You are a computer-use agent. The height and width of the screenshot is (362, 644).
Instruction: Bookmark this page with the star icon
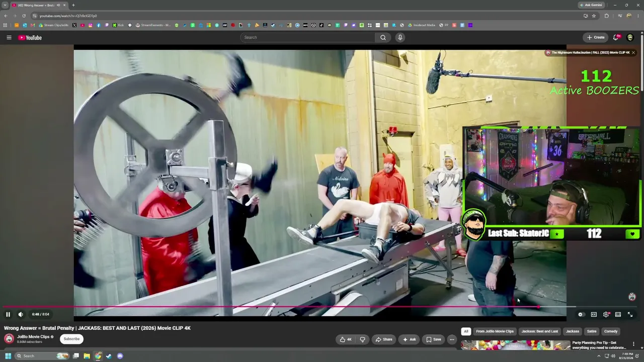pyautogui.click(x=594, y=16)
